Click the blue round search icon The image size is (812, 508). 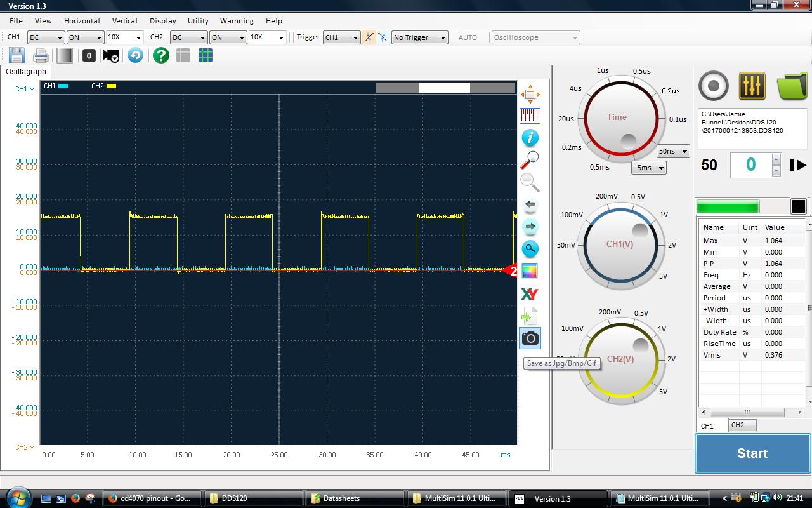point(530,249)
